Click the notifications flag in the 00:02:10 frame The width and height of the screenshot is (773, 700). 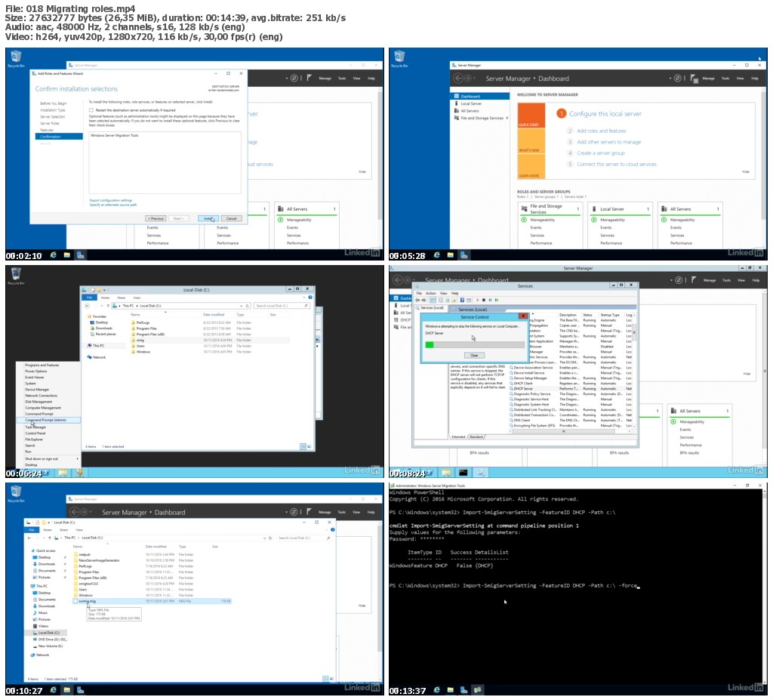[x=309, y=78]
